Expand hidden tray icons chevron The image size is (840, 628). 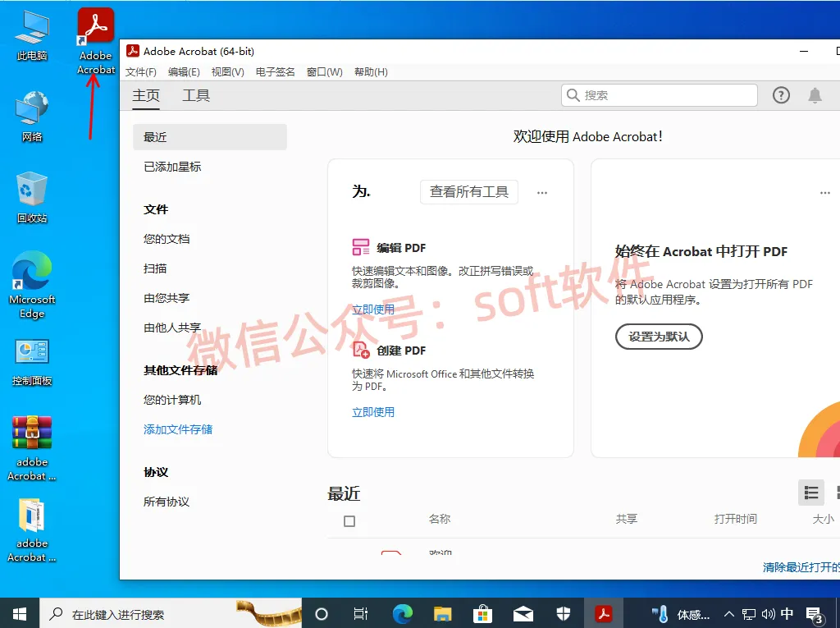pyautogui.click(x=729, y=614)
